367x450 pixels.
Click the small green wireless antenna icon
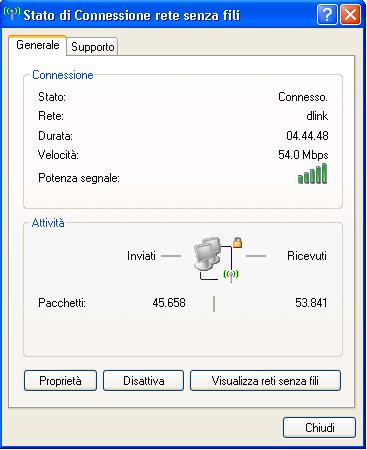click(231, 275)
